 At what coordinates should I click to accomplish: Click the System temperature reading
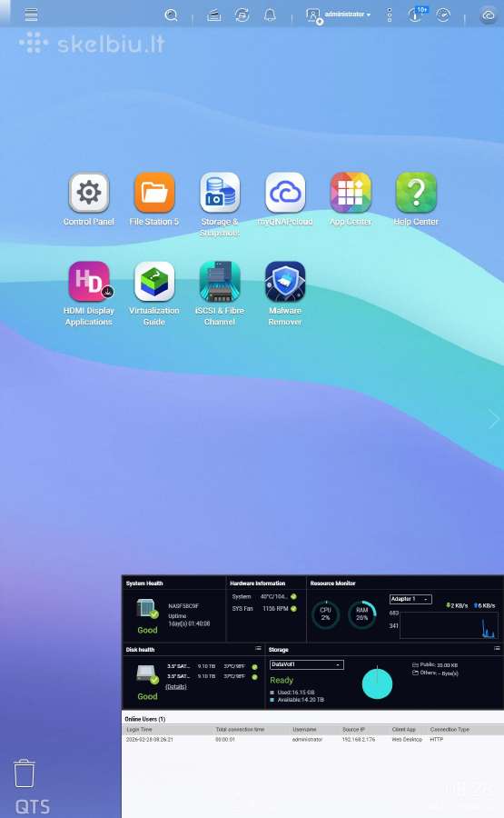point(264,596)
